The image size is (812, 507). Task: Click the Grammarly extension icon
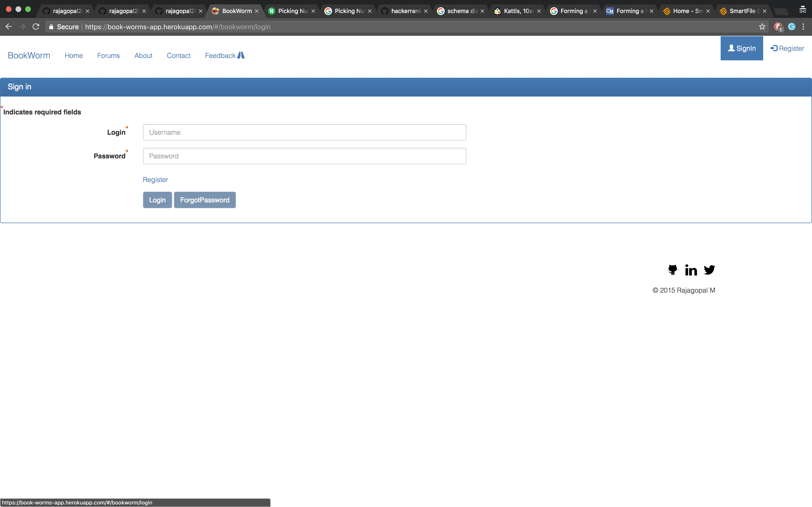tap(791, 27)
